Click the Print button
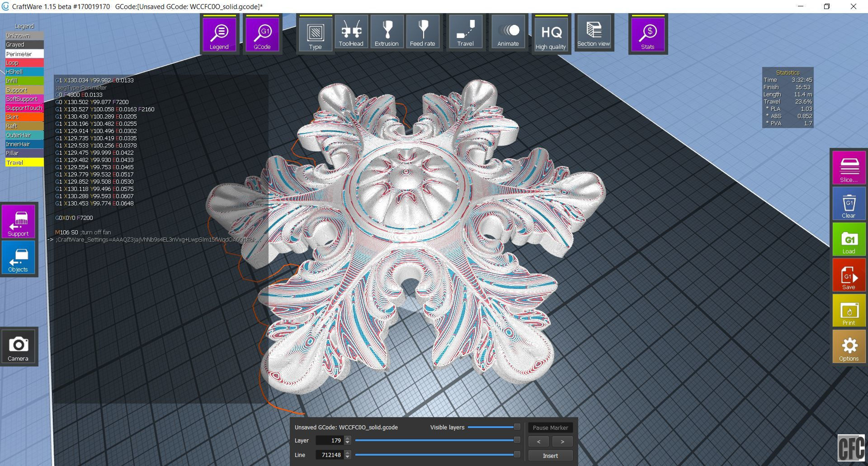Screen dimensions: 868x466 (849, 311)
